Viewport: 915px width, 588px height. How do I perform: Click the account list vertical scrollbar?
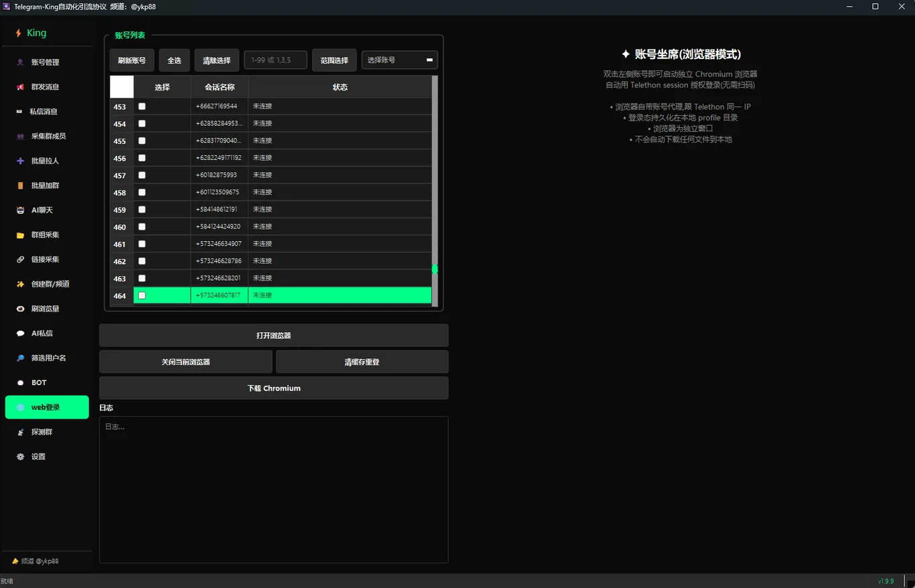click(x=435, y=191)
